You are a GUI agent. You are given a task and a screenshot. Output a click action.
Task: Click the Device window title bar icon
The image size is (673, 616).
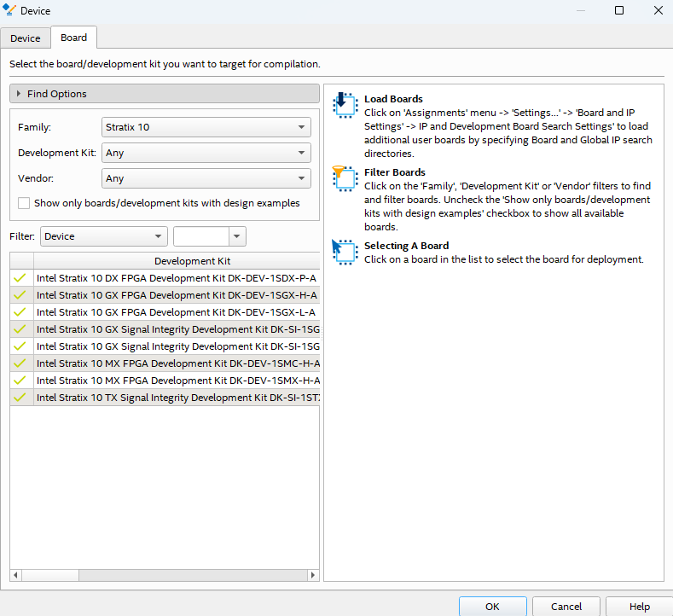click(x=10, y=10)
